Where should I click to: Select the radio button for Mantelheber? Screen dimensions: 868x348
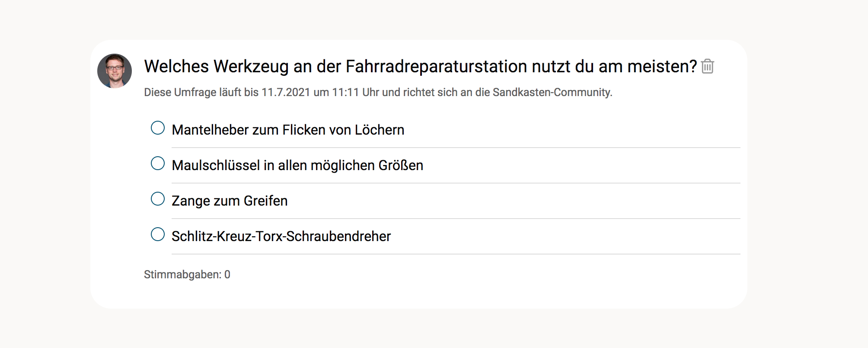[x=158, y=128]
